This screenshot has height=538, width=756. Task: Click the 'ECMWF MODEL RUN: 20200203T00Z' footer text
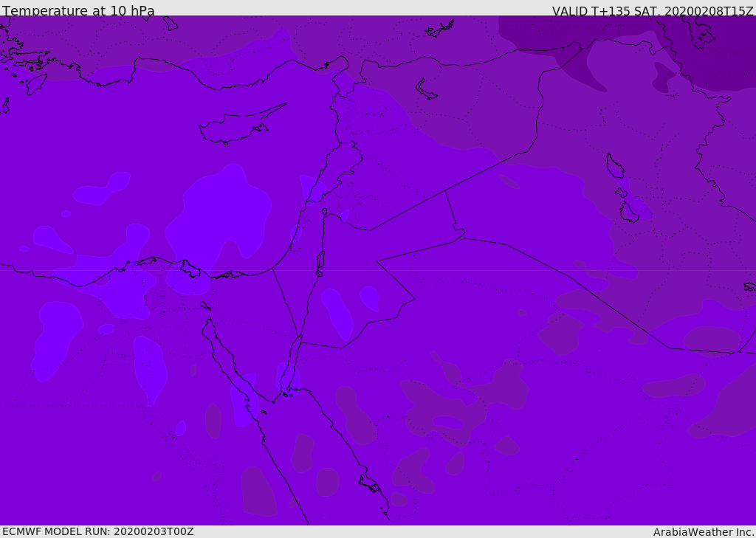click(x=98, y=531)
